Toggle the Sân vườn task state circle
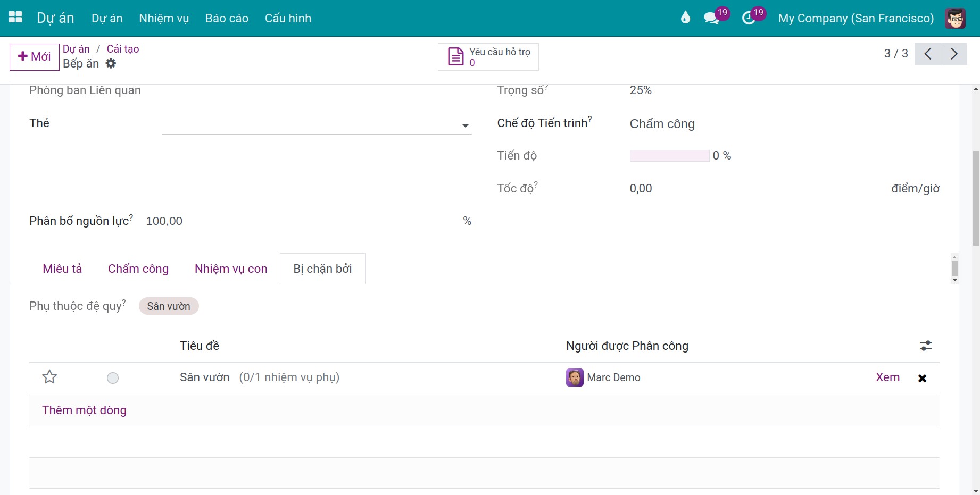The image size is (980, 495). (x=113, y=378)
